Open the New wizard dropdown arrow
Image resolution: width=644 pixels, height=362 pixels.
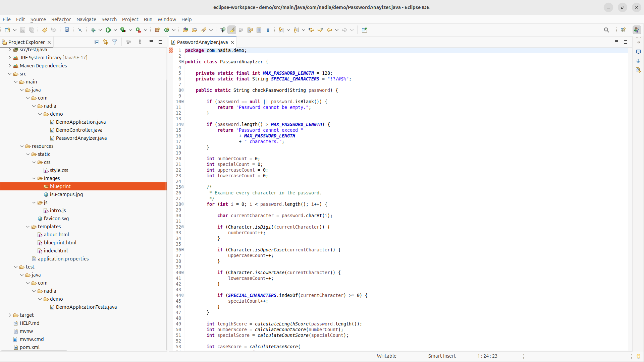pos(15,30)
